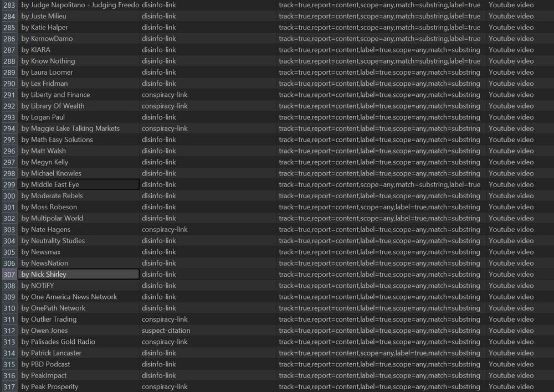Click the 'by PeakImpact' cell
Image resolution: width=554 pixels, height=392 pixels.
point(79,375)
